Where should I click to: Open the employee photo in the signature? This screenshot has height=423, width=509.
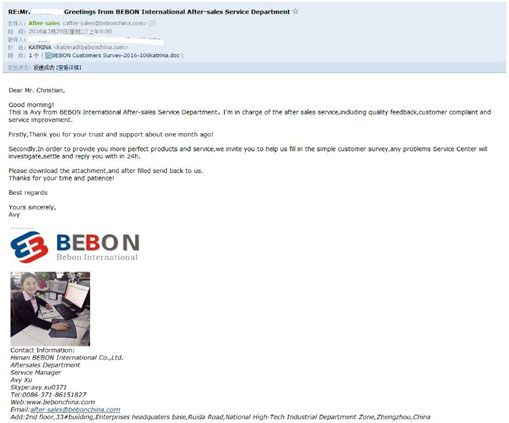[x=50, y=309]
